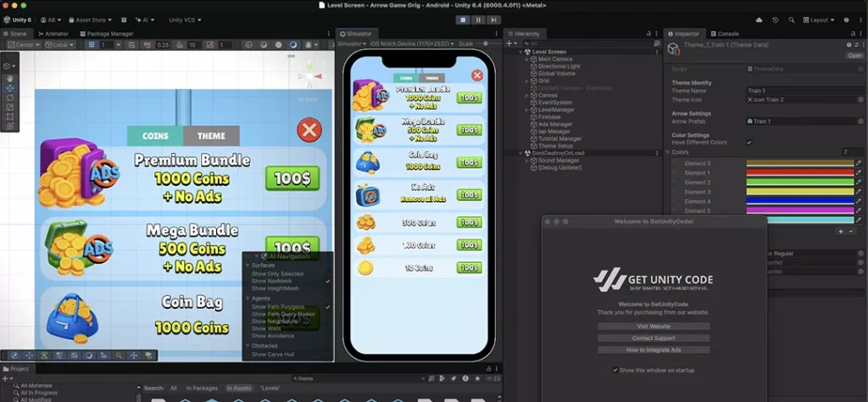This screenshot has height=402, width=868.
Task: Switch to the Console tab
Action: tap(725, 34)
